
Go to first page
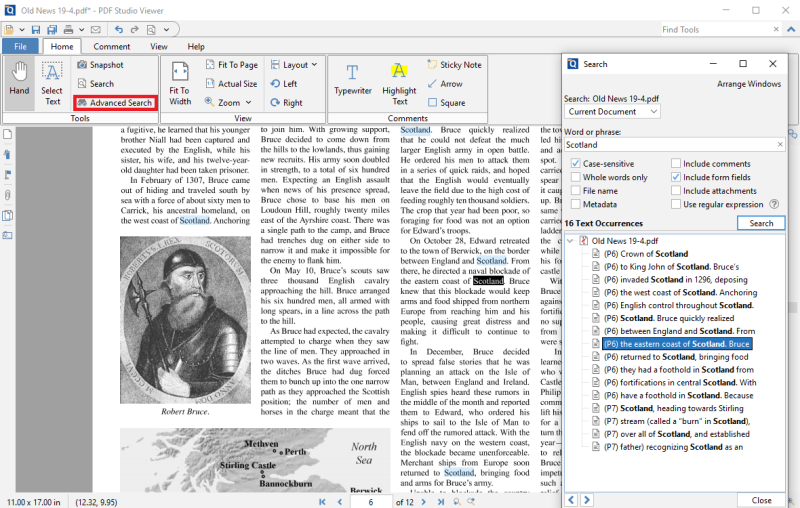coord(322,502)
